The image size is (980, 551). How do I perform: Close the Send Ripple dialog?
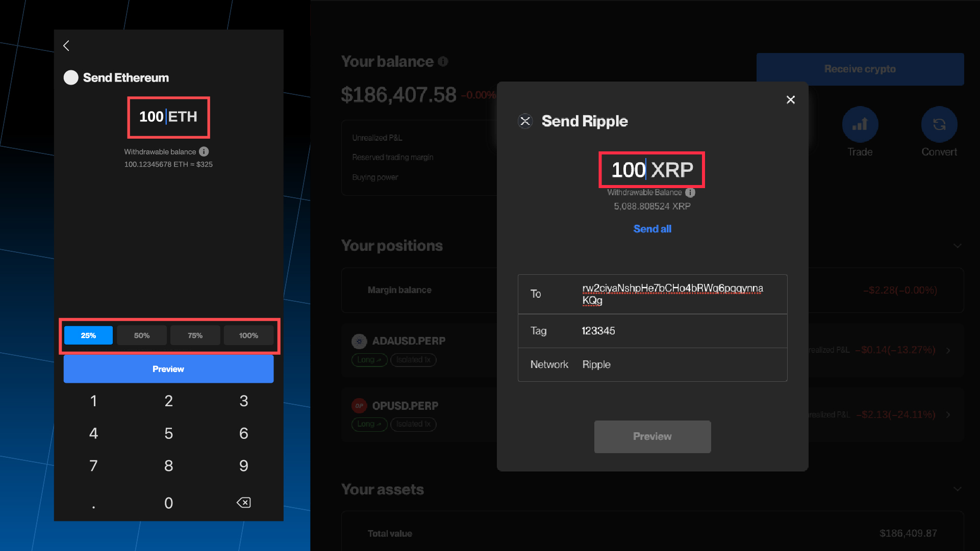click(791, 100)
